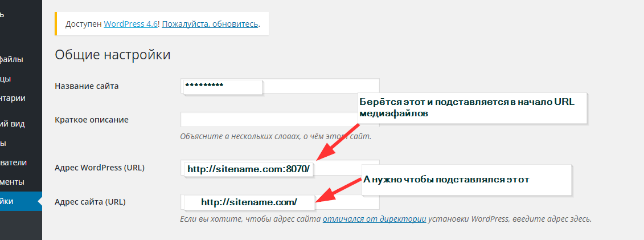Viewport: 644px width, 240px height.
Task: Focus the 'Краткое описание' input field
Action: coord(280,120)
